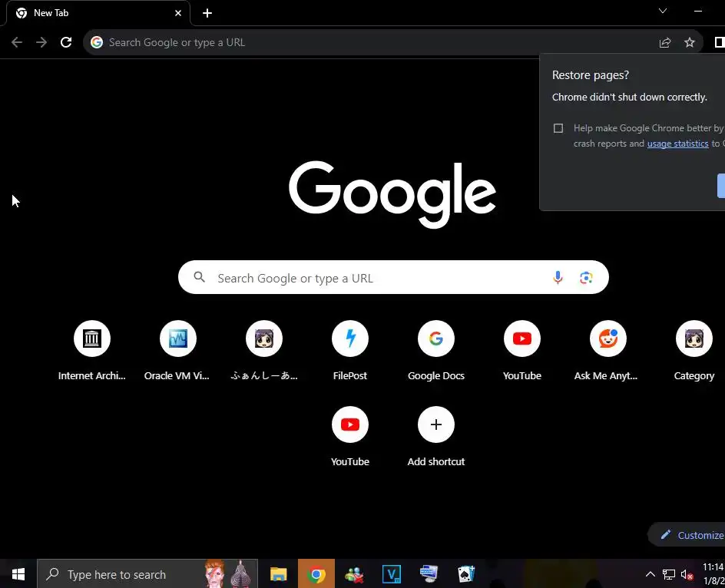
Task: Follow the usage statistics link
Action: (677, 144)
